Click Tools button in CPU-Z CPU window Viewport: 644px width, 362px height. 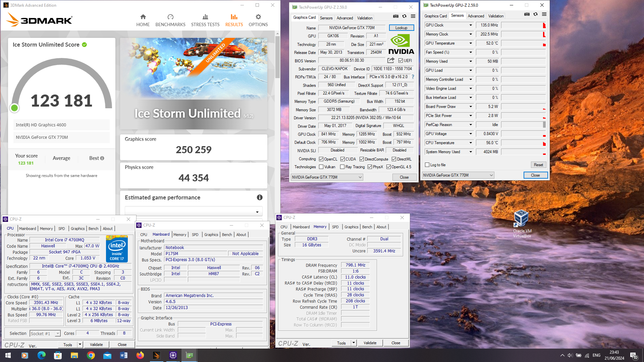click(68, 345)
